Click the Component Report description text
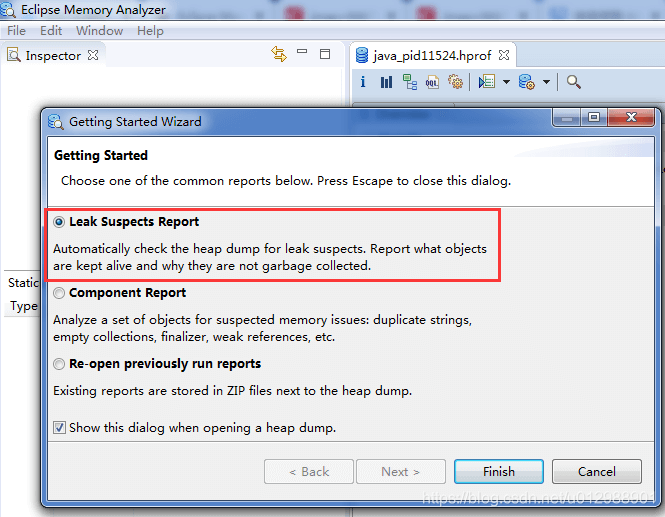The height and width of the screenshot is (517, 665). click(263, 328)
